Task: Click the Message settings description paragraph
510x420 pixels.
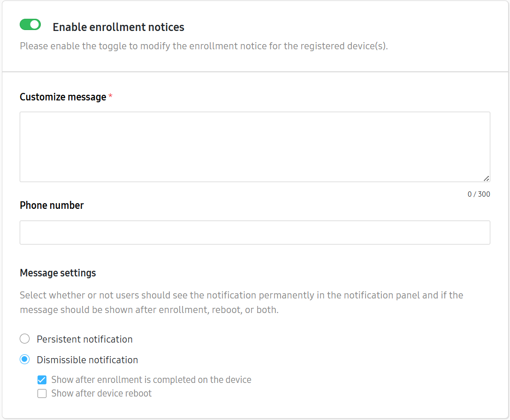Action: pos(241,303)
